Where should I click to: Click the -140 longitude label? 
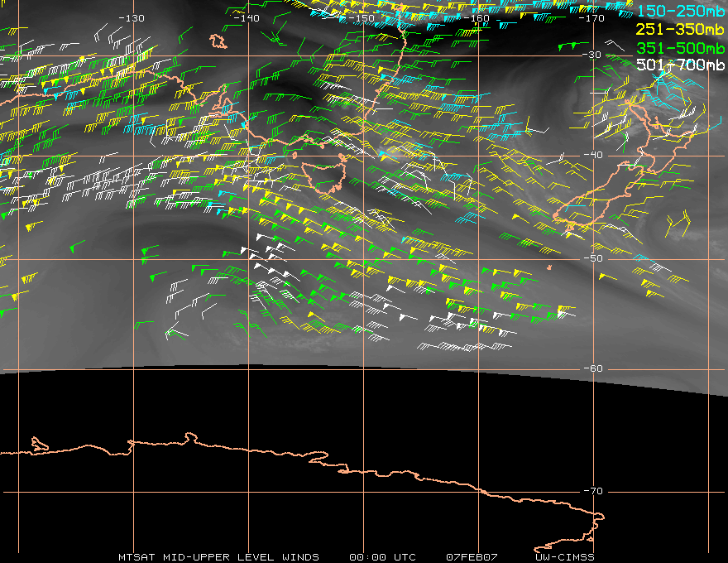point(246,18)
